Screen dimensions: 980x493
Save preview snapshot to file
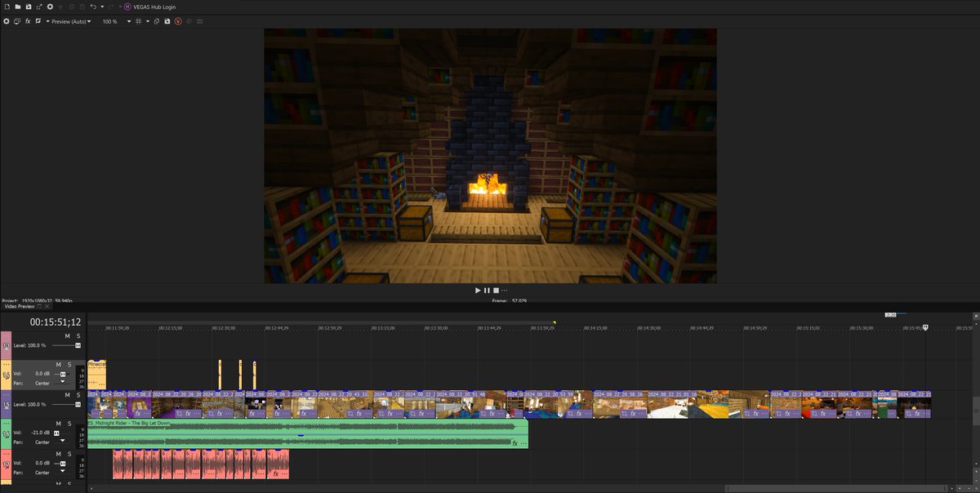(x=167, y=21)
